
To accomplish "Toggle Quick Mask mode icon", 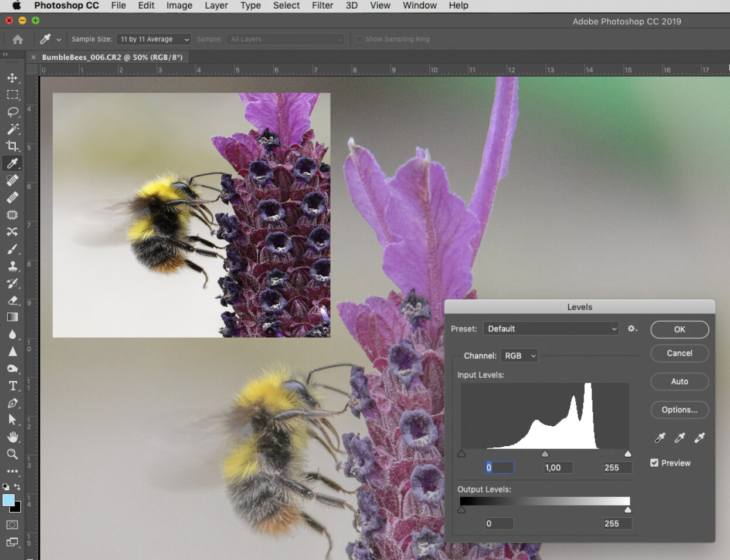I will (12, 525).
